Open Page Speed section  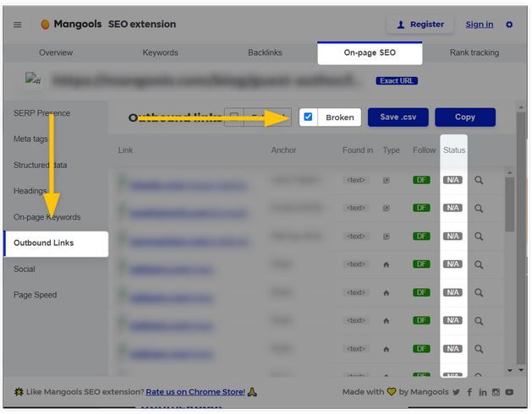pos(35,295)
